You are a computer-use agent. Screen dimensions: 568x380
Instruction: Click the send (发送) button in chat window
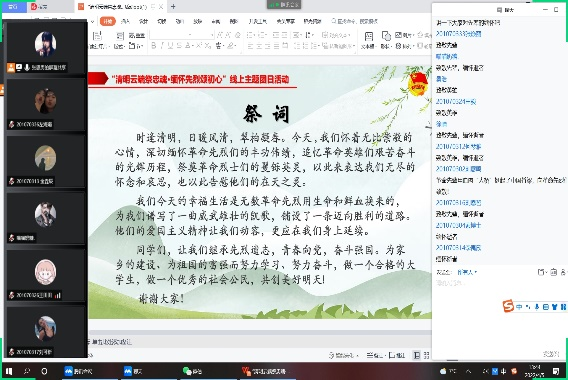551,354
